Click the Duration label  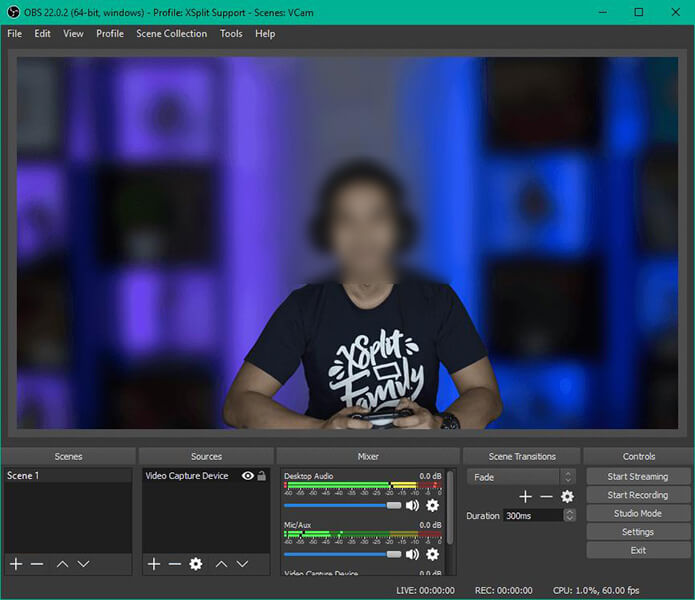pos(483,516)
